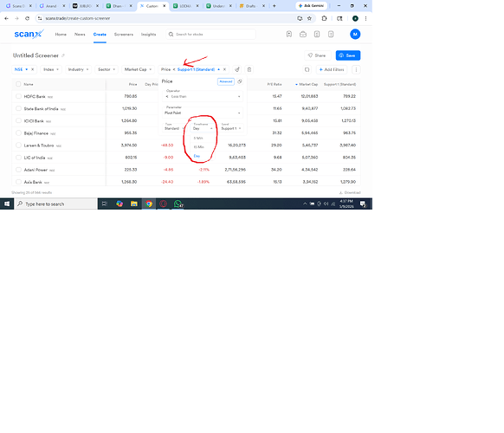The width and height of the screenshot is (504, 433).
Task: Click the delete filters trash icon
Action: (249, 69)
